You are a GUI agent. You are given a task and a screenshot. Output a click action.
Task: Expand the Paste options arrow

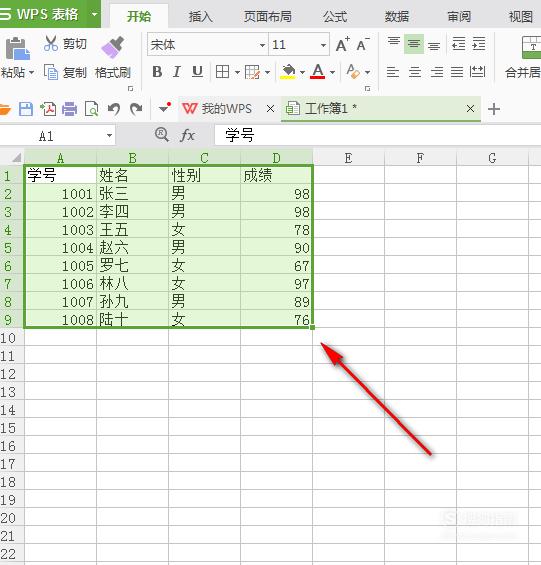[32, 72]
